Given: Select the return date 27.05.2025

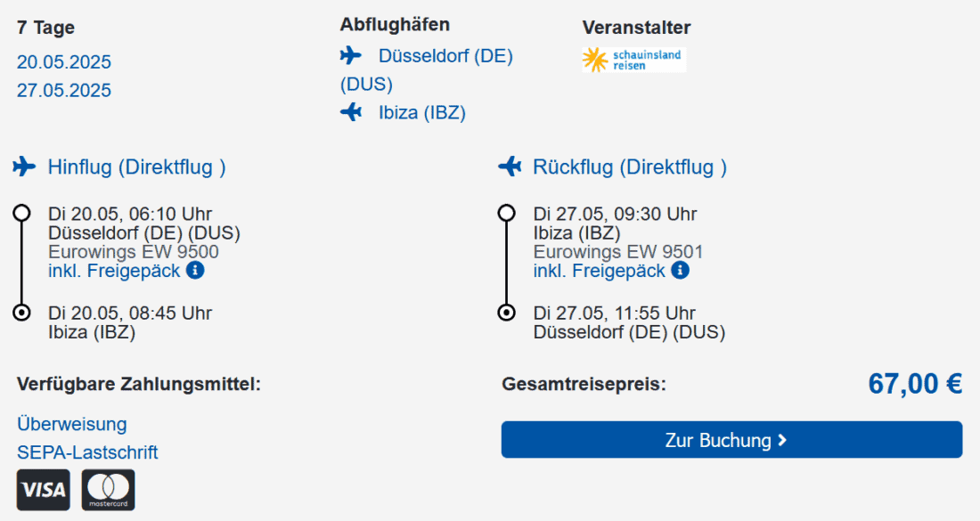Looking at the screenshot, I should 64,90.
